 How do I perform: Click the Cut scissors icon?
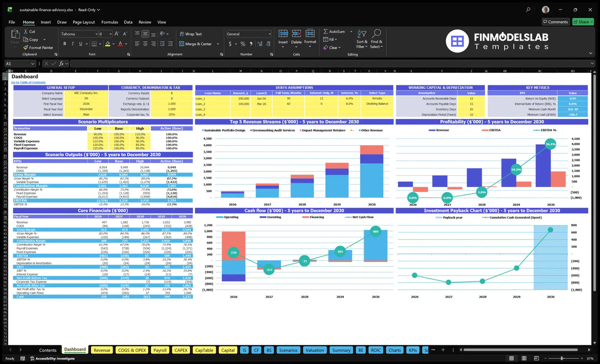25,31
